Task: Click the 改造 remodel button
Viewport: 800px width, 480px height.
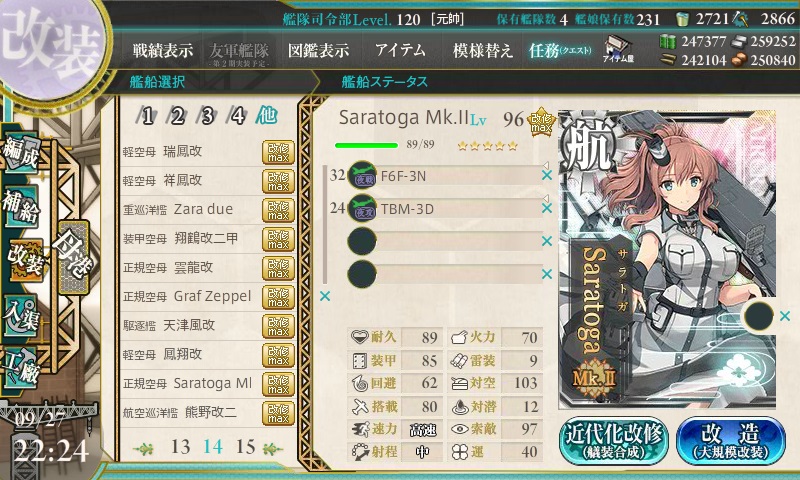Action: (731, 441)
